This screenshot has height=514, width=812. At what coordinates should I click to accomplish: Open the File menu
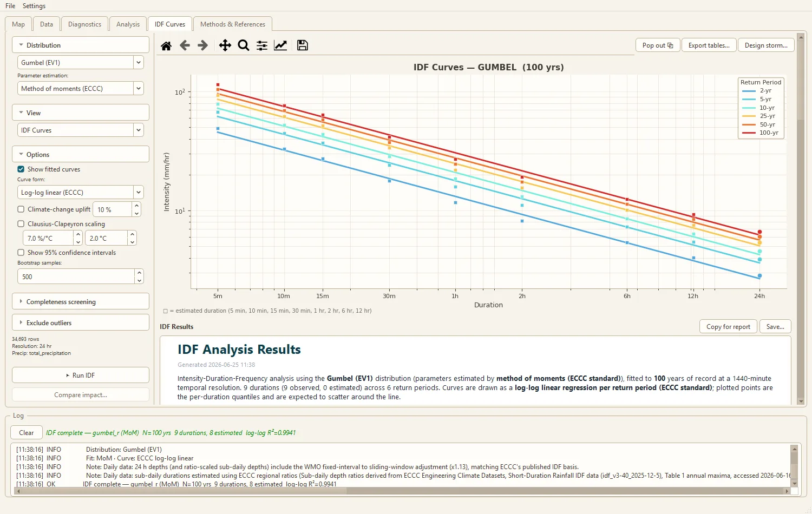click(10, 6)
